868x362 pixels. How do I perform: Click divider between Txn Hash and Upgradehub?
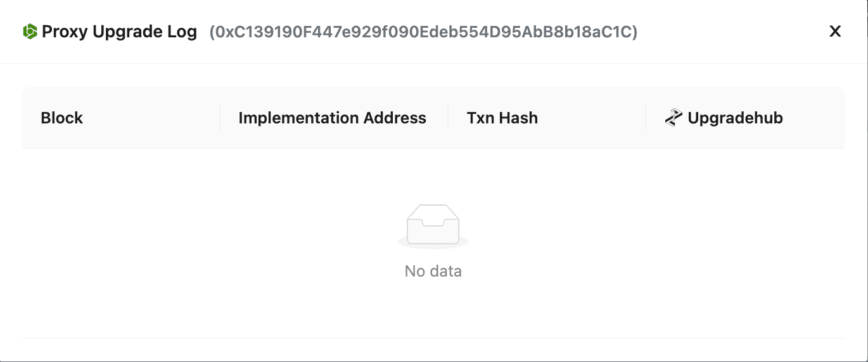(646, 118)
